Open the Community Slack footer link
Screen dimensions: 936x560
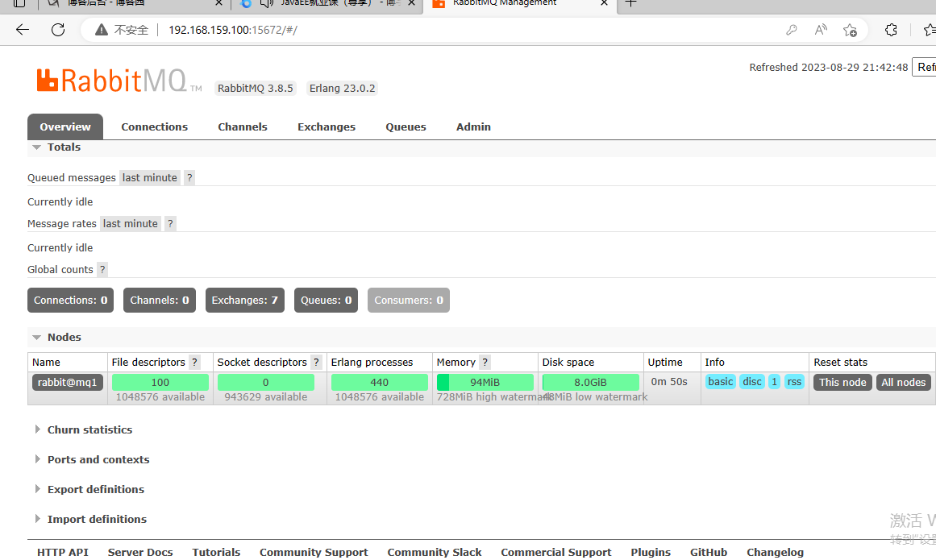click(435, 553)
